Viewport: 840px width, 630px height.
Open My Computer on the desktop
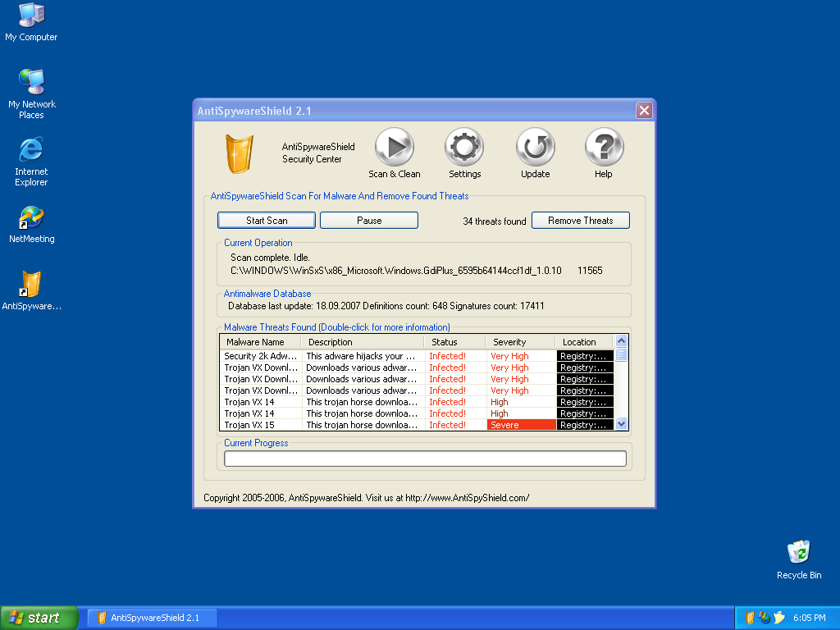[30, 16]
